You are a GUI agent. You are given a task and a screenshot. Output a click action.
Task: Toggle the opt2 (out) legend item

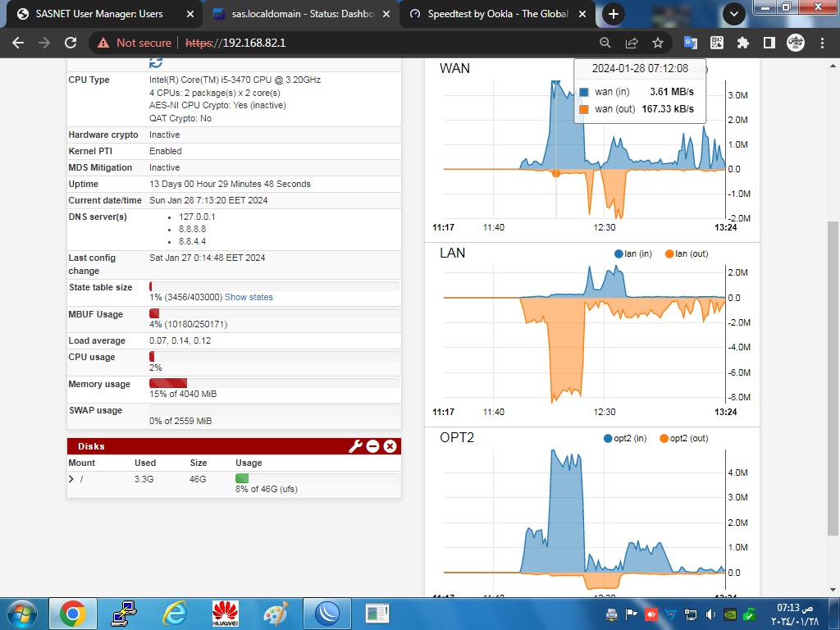click(x=683, y=438)
